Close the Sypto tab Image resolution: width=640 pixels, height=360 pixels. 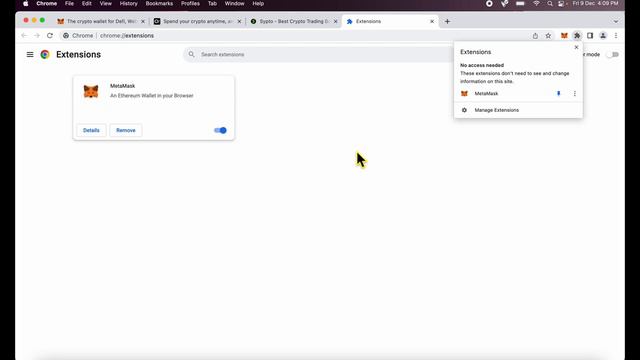[336, 21]
